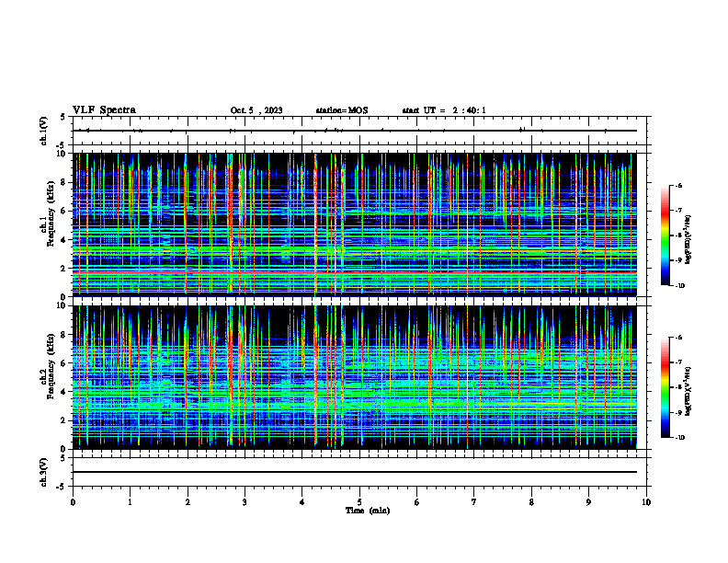
Task: Click the "9" tick on the Time axis
Action: pyautogui.click(x=588, y=502)
